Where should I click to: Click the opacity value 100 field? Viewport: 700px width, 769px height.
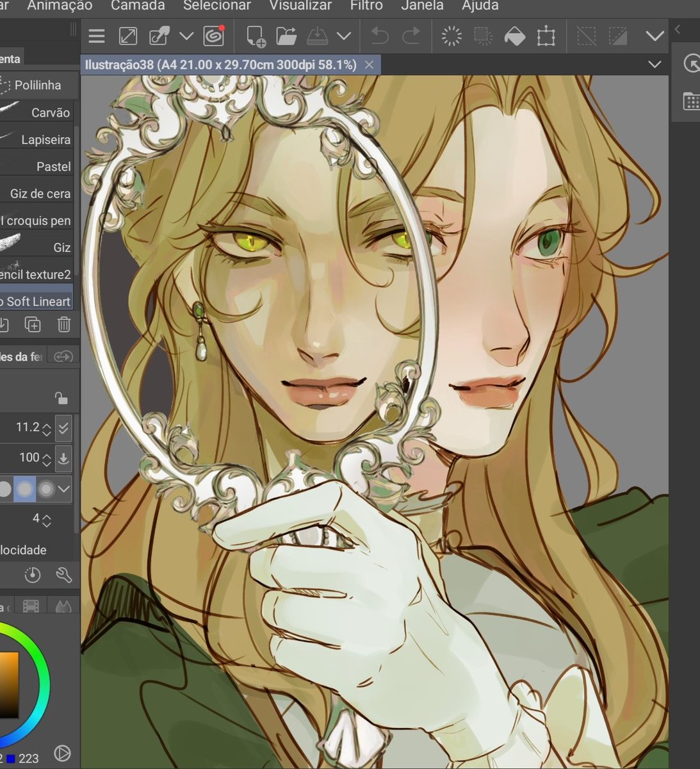[x=29, y=458]
